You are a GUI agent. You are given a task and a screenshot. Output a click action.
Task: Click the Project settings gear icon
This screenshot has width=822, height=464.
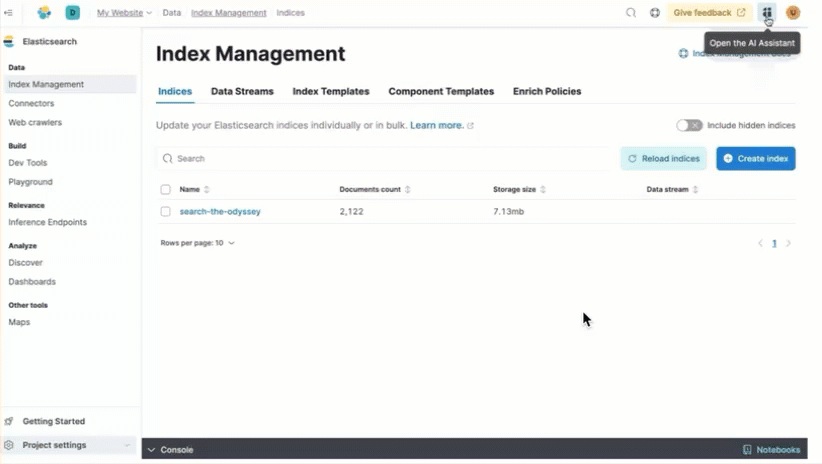click(x=9, y=445)
